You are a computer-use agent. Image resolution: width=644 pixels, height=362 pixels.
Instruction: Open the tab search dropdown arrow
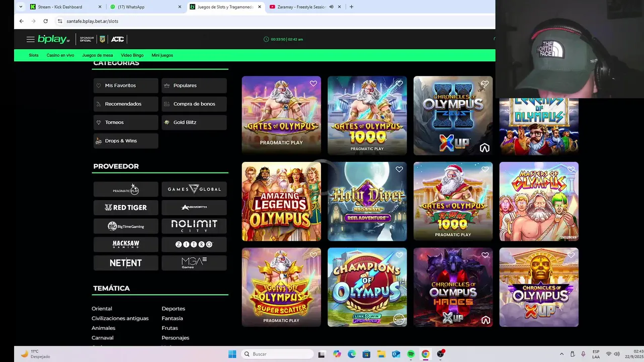[21, 7]
